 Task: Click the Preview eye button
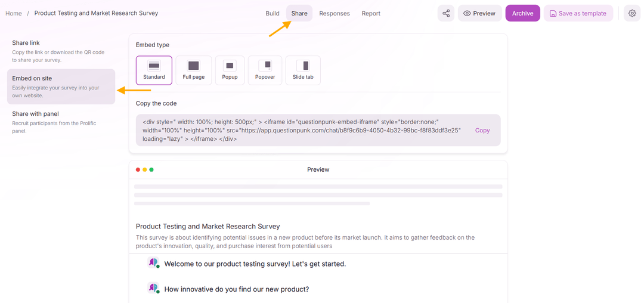[479, 13]
